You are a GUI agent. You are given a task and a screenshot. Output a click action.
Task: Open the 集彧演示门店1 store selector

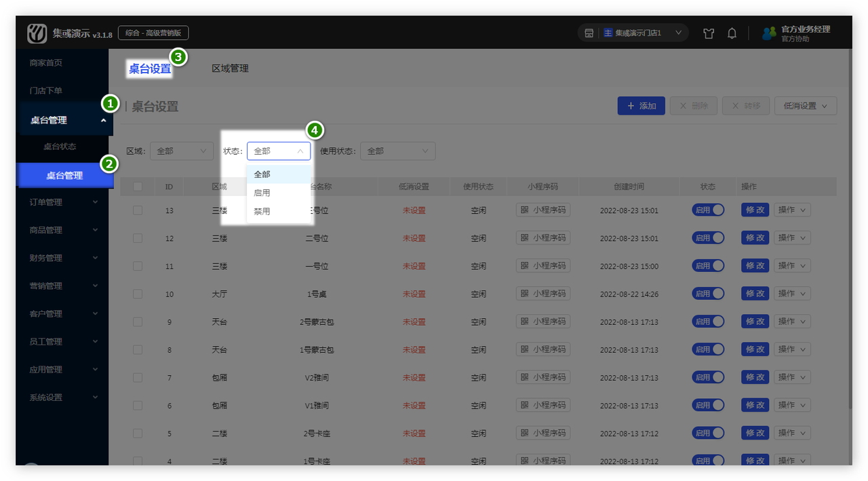tap(633, 33)
